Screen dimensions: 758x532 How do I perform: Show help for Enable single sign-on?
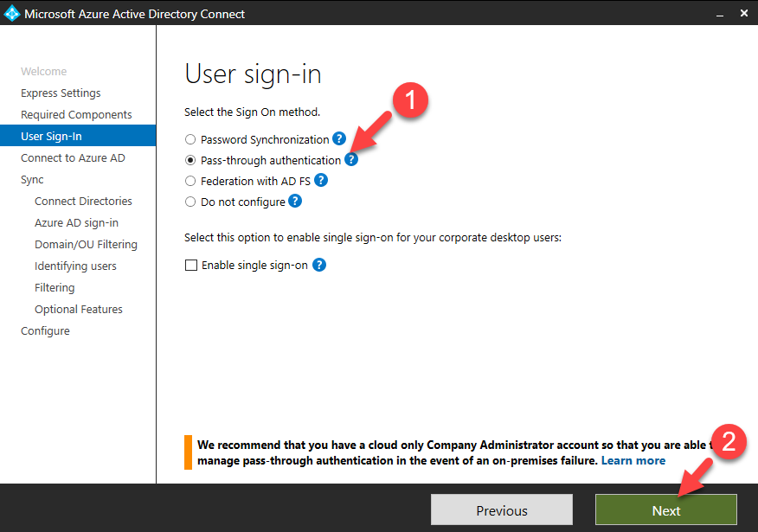coord(319,265)
